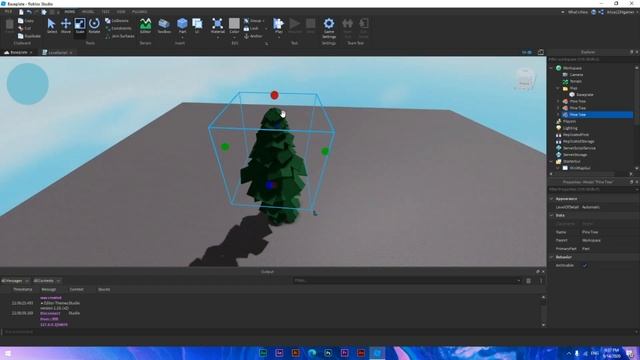
Task: Open the All Messages dropdown
Action: [x=16, y=281]
